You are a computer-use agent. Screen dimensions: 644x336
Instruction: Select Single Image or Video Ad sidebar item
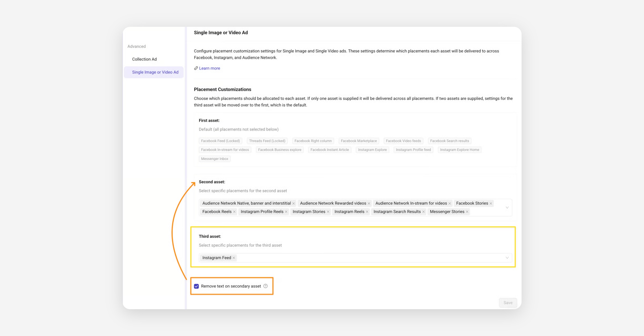(x=155, y=72)
